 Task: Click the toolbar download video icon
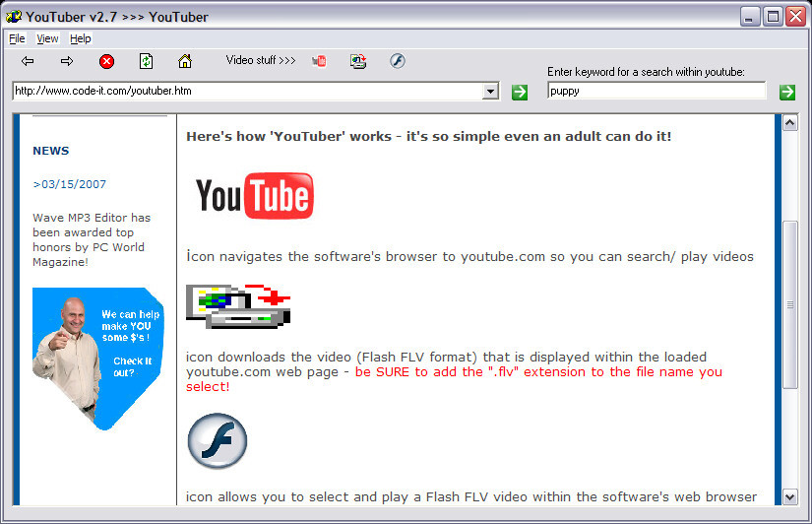tap(358, 61)
